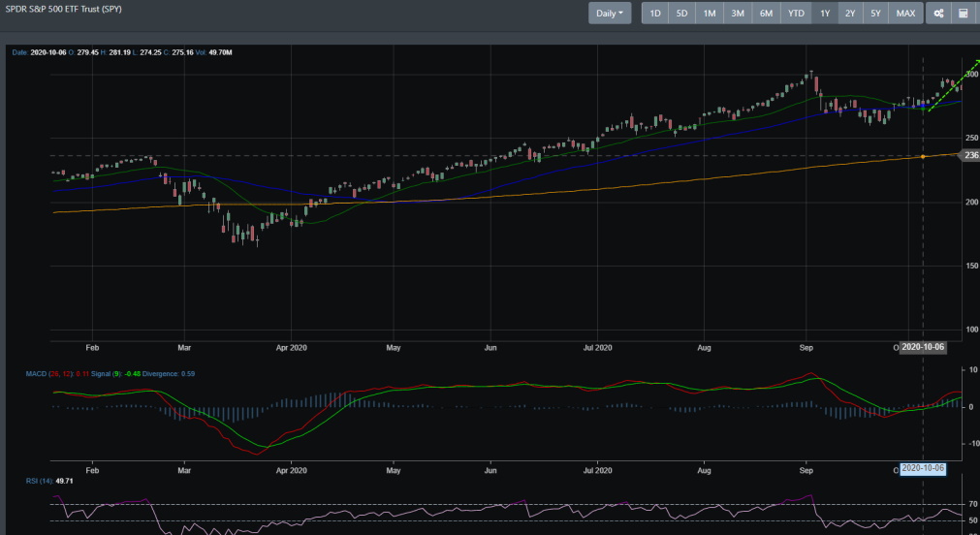980x535 pixels.
Task: Select the active 1Y range button
Action: (x=825, y=14)
